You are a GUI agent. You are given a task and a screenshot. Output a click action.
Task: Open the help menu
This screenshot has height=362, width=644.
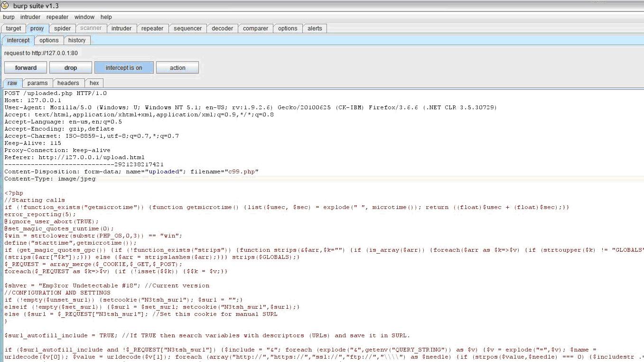click(x=106, y=17)
